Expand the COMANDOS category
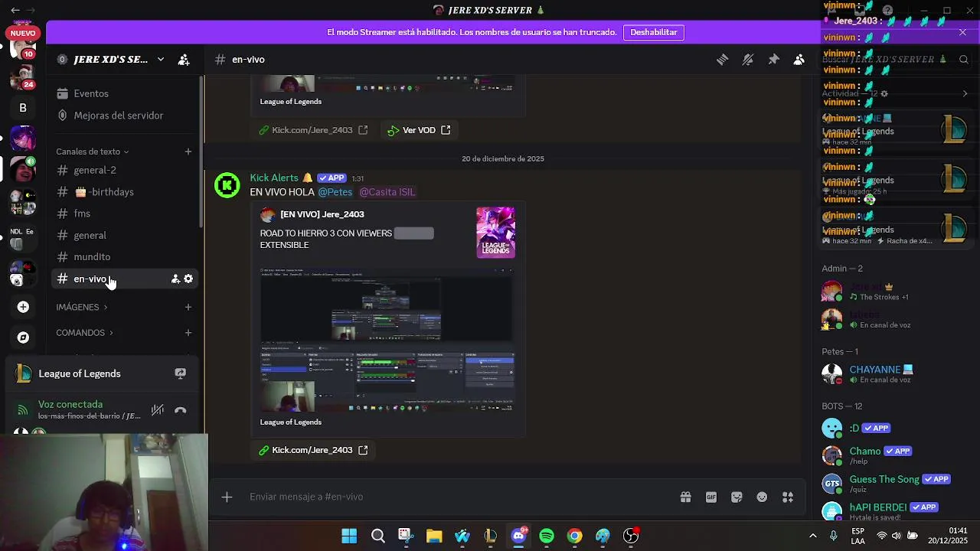Screen dimensions: 980x551 84,333
